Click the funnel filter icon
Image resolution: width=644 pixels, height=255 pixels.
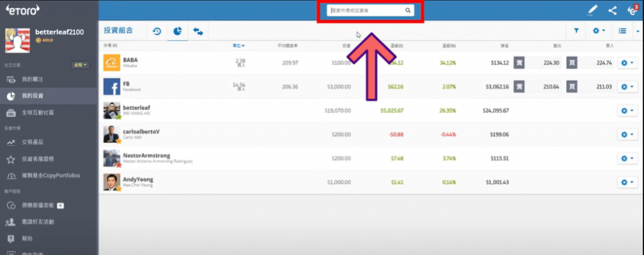(x=576, y=31)
